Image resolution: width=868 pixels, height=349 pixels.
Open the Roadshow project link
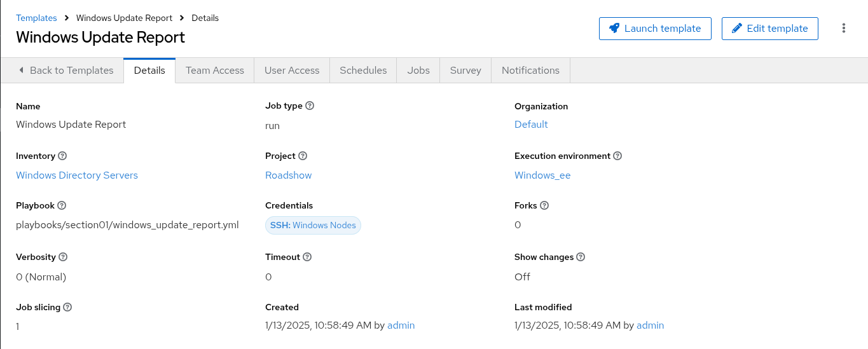tap(289, 175)
